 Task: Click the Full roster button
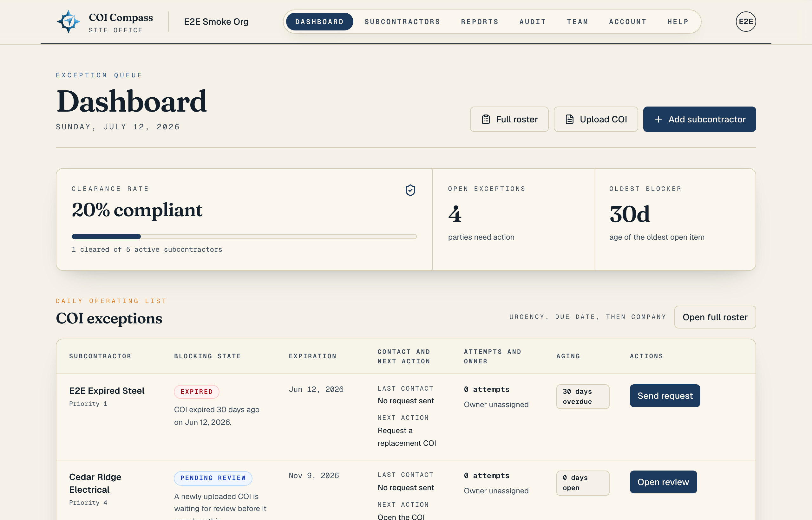(x=509, y=119)
